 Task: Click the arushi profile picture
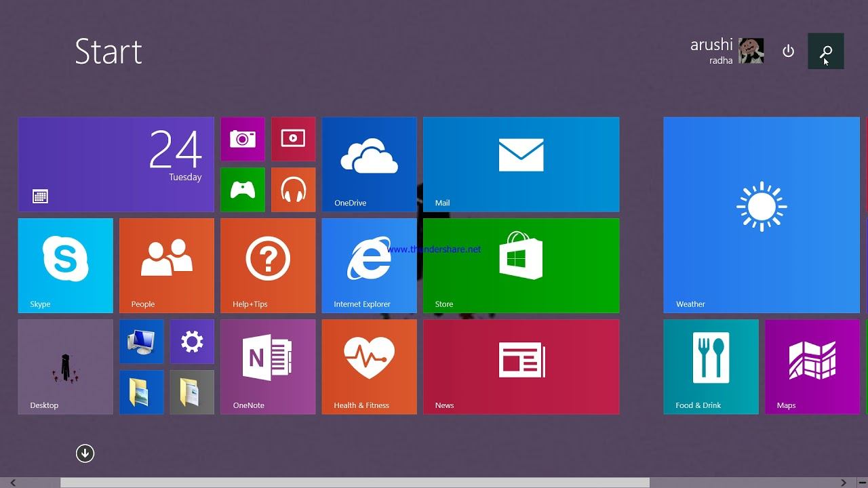751,51
